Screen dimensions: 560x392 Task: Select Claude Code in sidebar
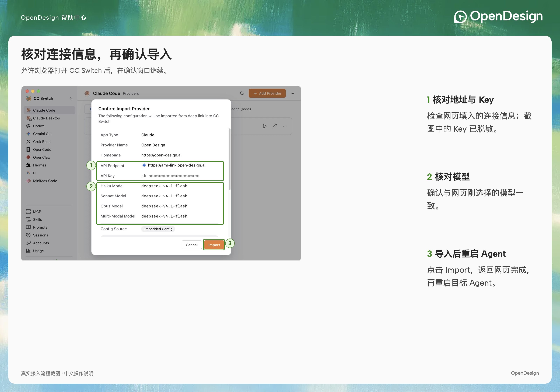[49, 110]
